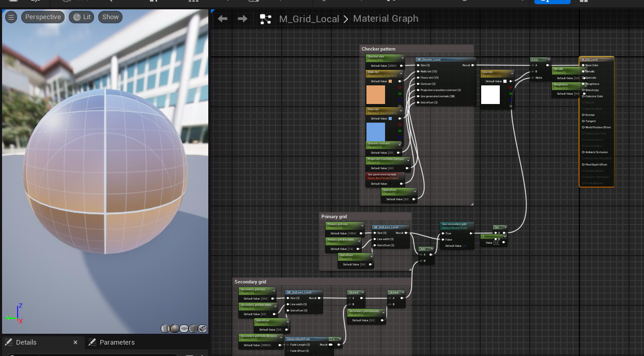Viewport: 644px width, 356px height.
Task: Toggle Use secondary grid default value checkbox
Action: pyautogui.click(x=464, y=246)
